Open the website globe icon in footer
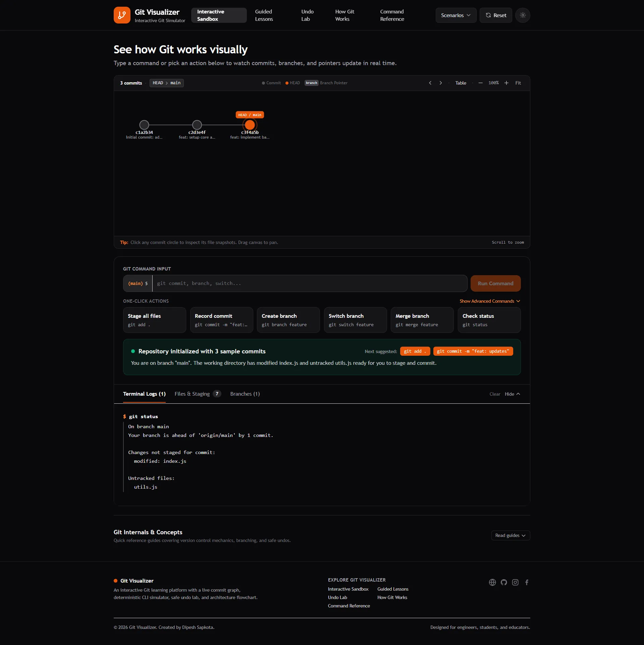 [x=492, y=582]
